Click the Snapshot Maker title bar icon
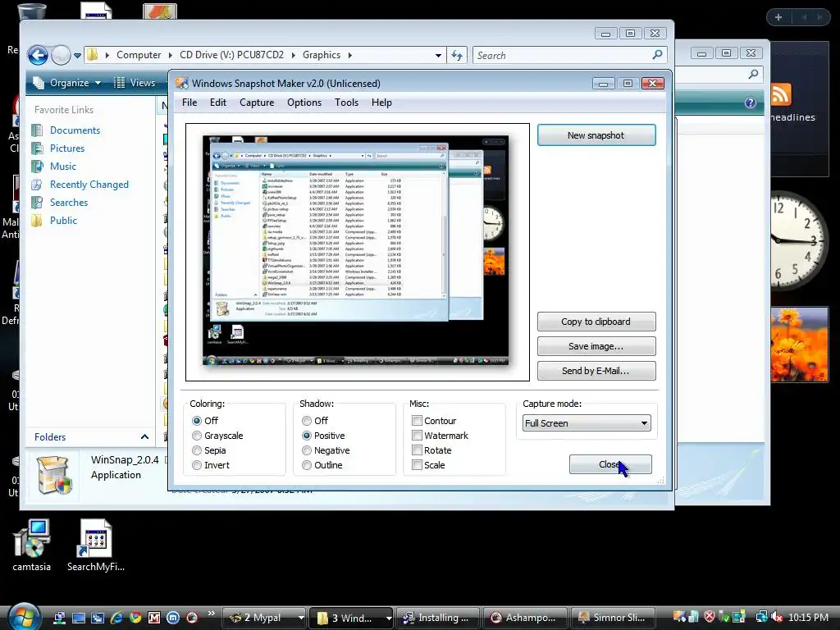 [x=182, y=83]
